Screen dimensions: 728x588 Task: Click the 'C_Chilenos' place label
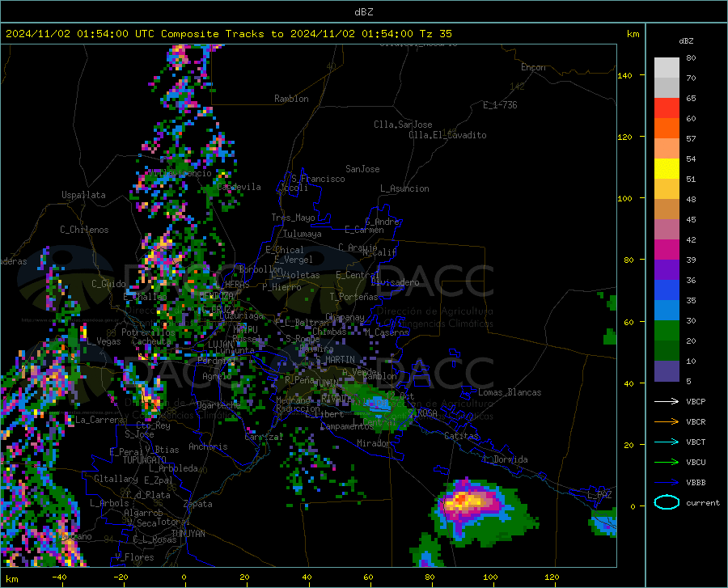coord(84,230)
